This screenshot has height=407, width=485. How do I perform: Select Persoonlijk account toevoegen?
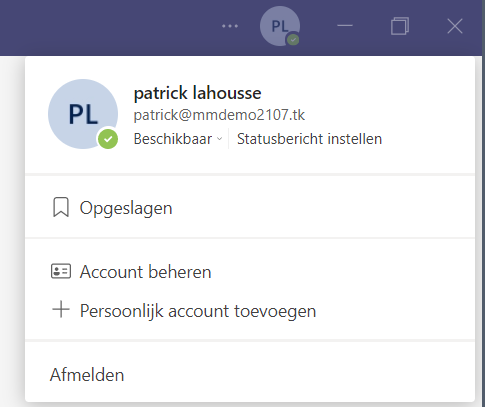coord(250,311)
